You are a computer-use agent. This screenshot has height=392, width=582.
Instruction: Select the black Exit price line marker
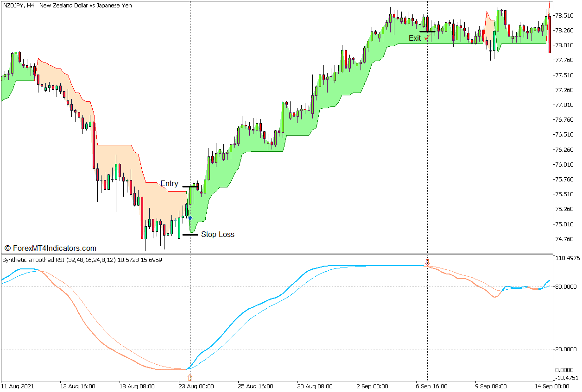(x=427, y=32)
